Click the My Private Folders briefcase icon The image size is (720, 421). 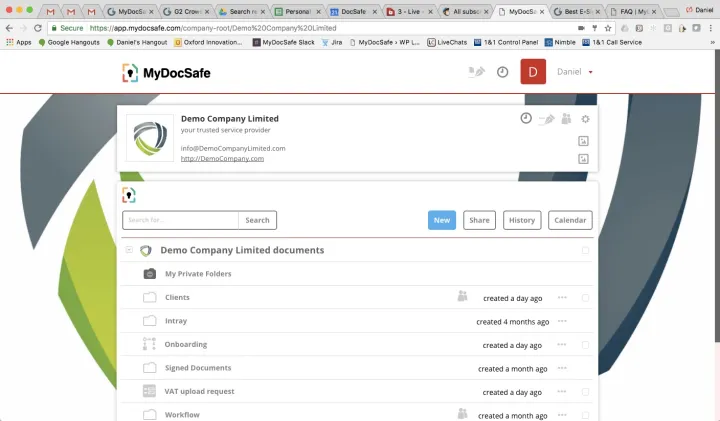(x=149, y=273)
